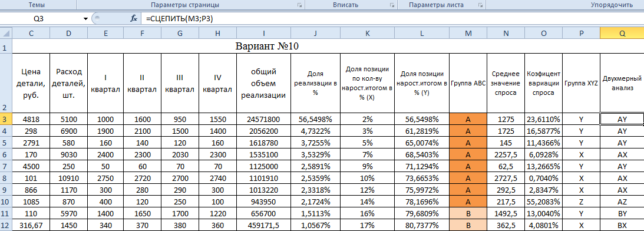Click two-dimensional analysis cell BX
The height and width of the screenshot is (231, 644).
pyautogui.click(x=622, y=225)
